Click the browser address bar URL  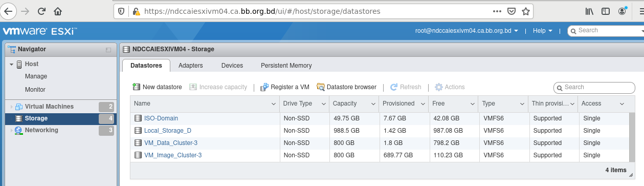(262, 11)
